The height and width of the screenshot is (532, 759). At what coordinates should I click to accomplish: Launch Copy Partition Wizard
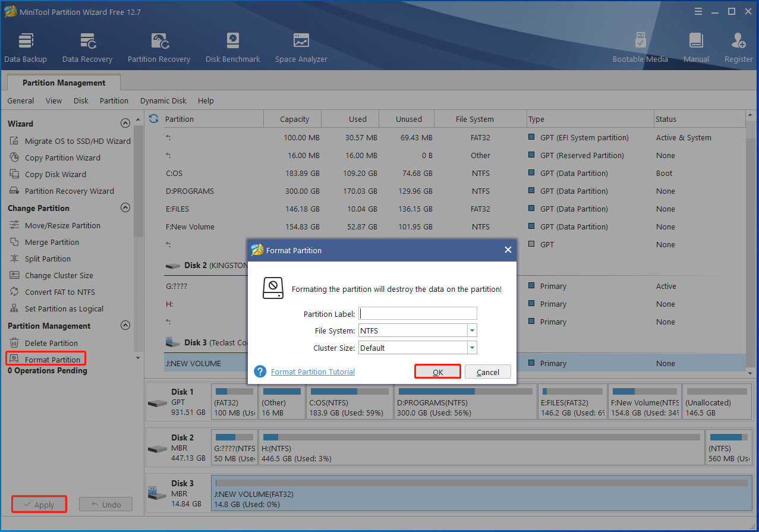[x=55, y=158]
